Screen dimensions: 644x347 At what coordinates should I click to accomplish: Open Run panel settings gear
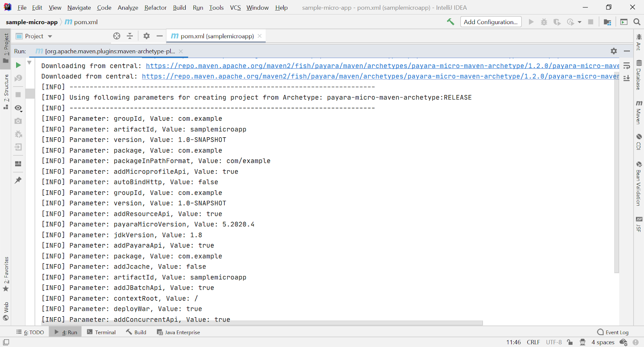613,51
